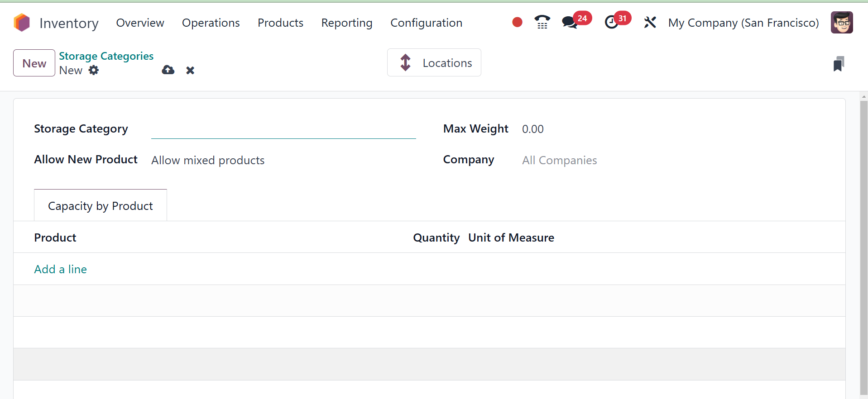Click the bookmark icon at right
Screen dimensions: 868x399
pos(839,64)
